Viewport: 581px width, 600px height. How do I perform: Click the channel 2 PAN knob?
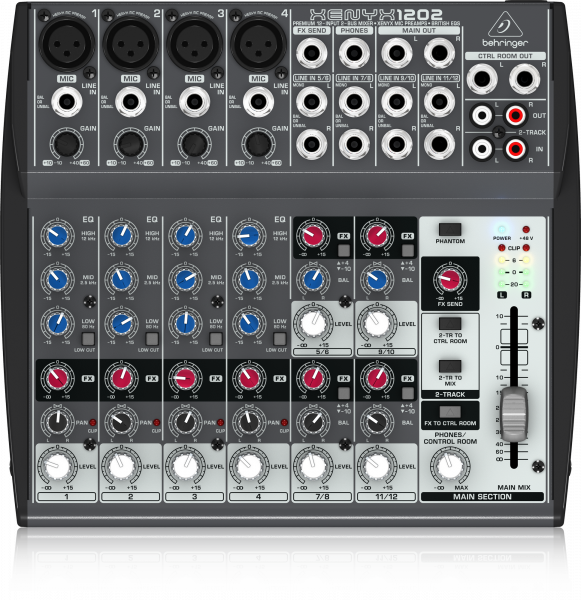122,422
